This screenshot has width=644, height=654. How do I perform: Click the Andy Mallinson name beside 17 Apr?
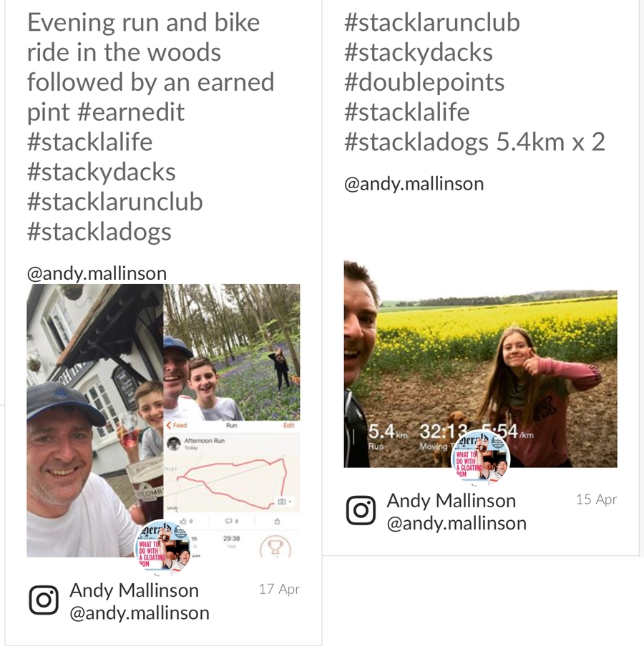[134, 590]
